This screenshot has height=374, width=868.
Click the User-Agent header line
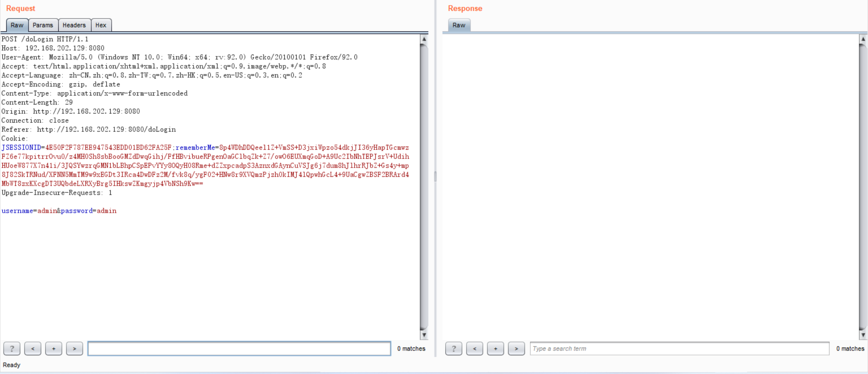click(179, 57)
